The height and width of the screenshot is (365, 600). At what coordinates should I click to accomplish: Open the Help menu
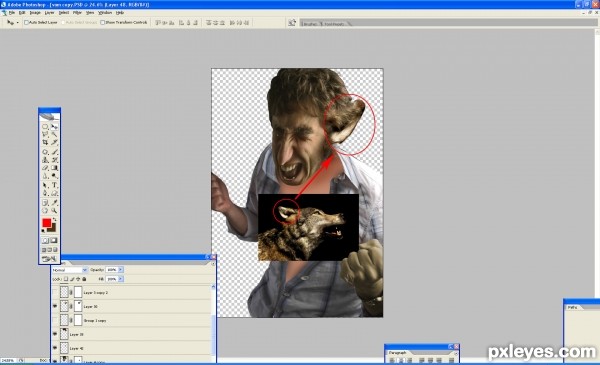(120, 13)
